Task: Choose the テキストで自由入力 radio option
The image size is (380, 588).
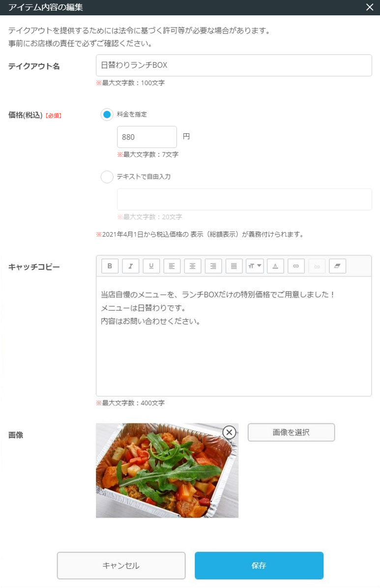Action: pos(107,176)
